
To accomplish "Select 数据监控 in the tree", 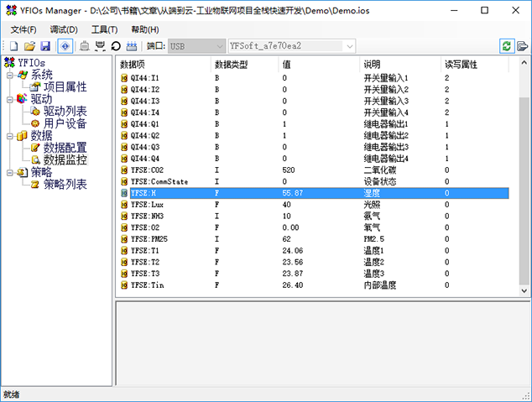I will [65, 159].
